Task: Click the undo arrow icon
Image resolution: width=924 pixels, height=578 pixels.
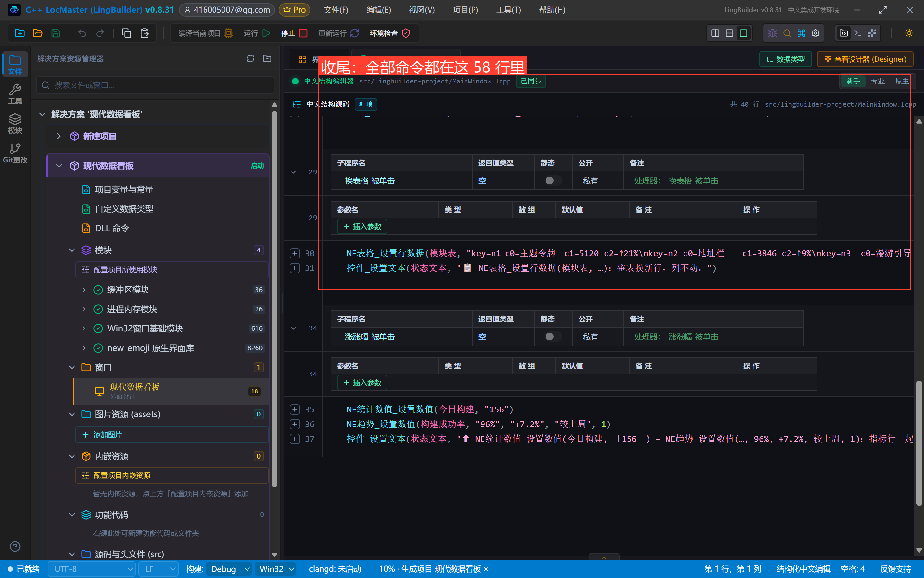Action: 82,33
